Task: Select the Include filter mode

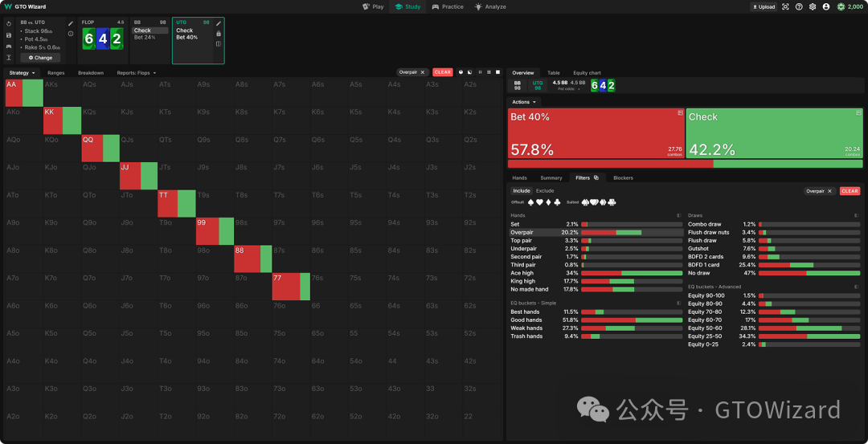Action: click(522, 191)
